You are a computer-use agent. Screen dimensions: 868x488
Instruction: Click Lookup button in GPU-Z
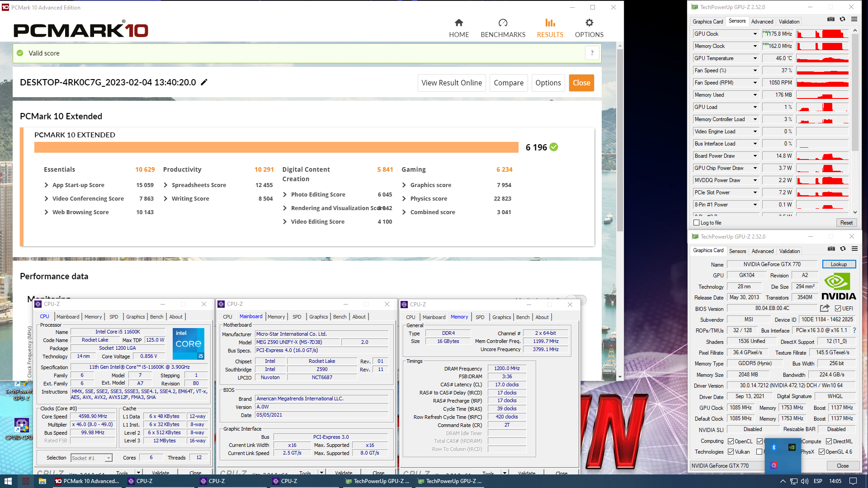[x=839, y=264]
